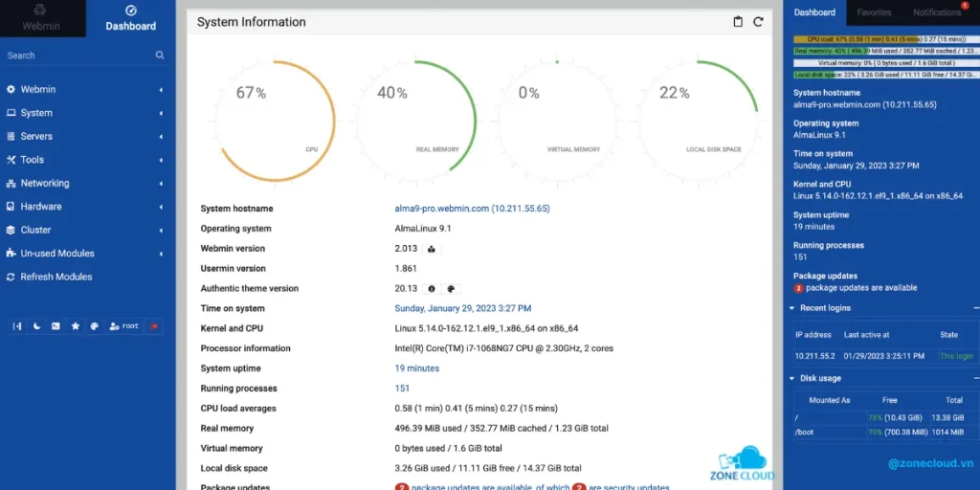Viewport: 980px width, 490px height.
Task: Open the 151 running processes link
Action: (402, 389)
